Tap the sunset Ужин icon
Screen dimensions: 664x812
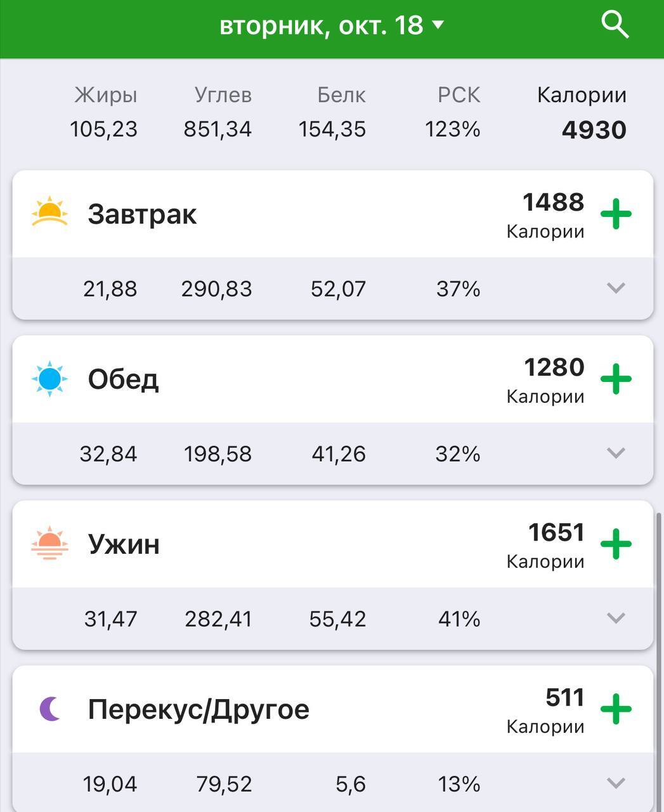click(49, 544)
